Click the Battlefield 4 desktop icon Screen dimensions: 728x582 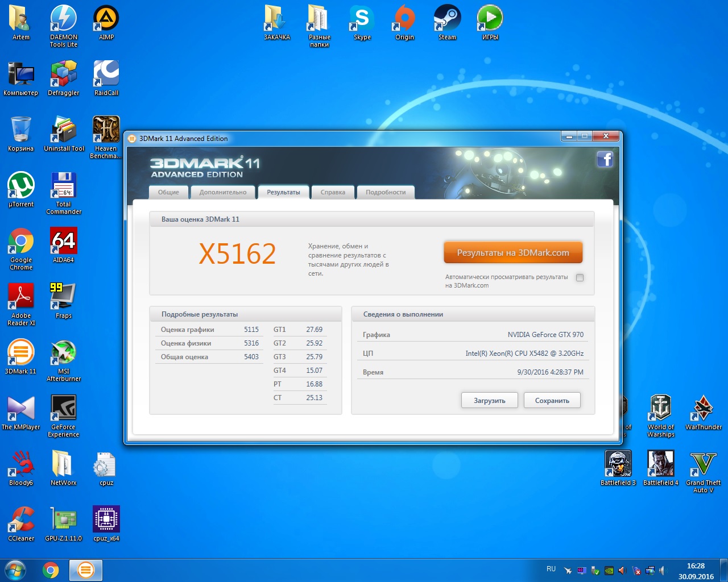click(661, 468)
